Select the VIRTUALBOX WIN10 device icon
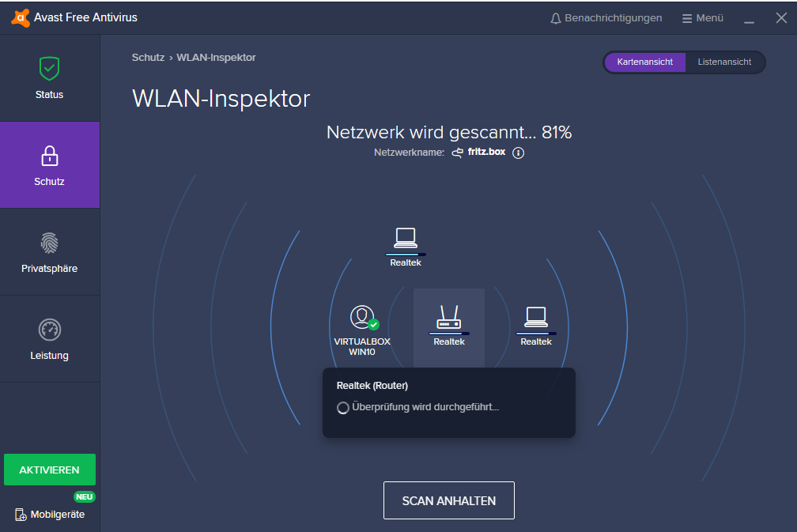 pos(364,318)
